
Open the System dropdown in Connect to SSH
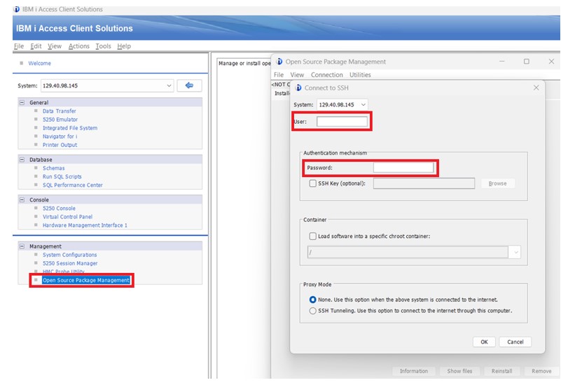(x=363, y=104)
